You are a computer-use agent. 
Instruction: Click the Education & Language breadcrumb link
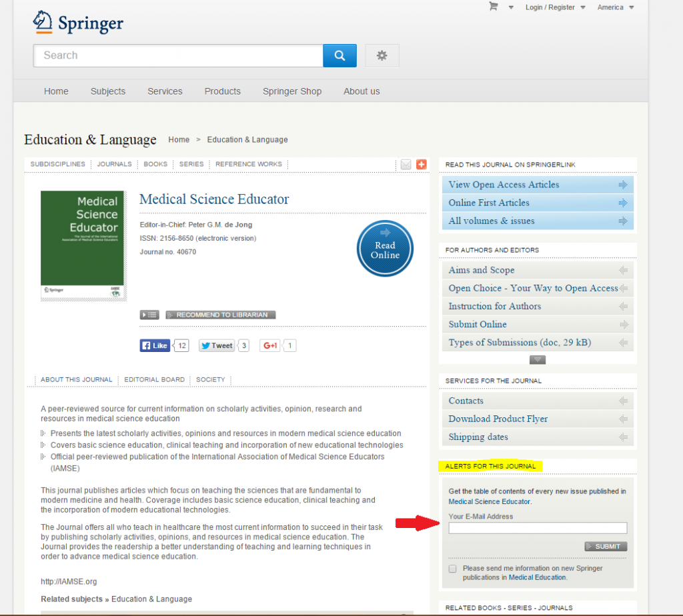[x=247, y=140]
